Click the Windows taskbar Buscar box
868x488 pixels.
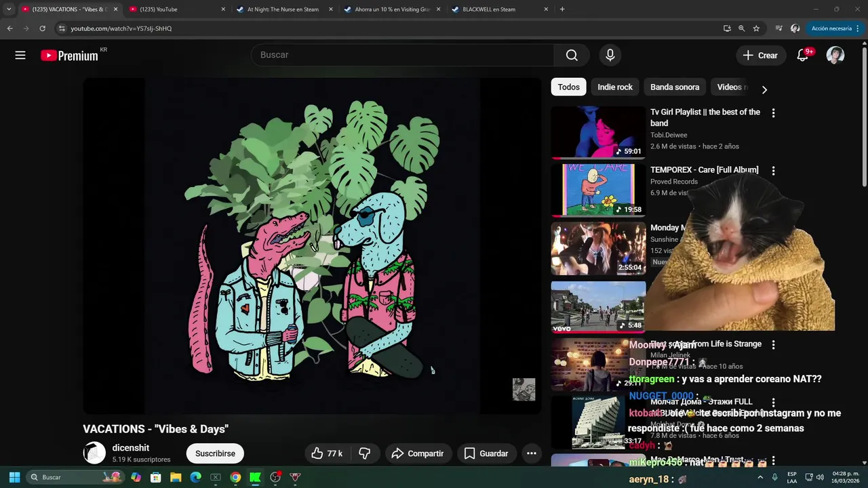click(x=76, y=477)
